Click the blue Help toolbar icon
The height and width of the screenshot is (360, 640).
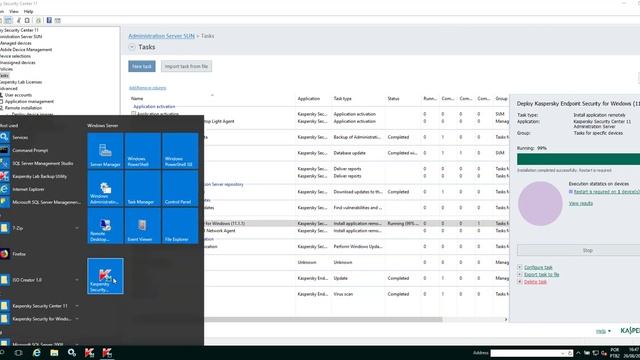[x=49, y=20]
